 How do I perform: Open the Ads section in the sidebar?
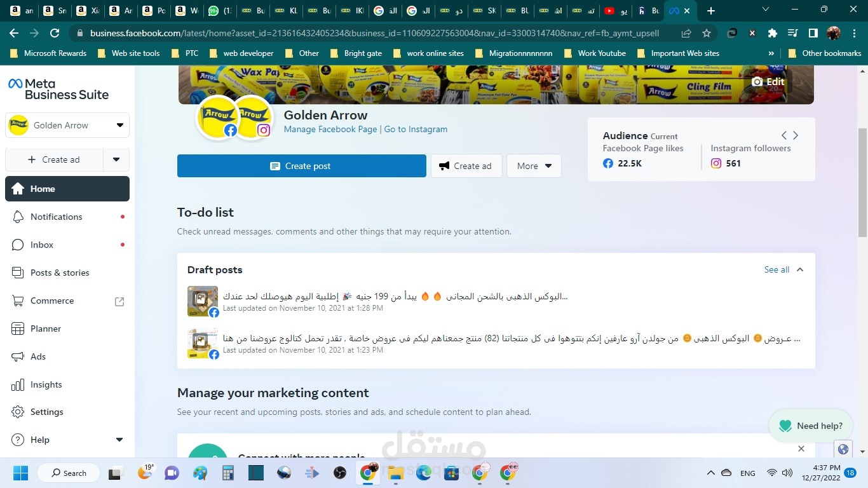(37, 356)
